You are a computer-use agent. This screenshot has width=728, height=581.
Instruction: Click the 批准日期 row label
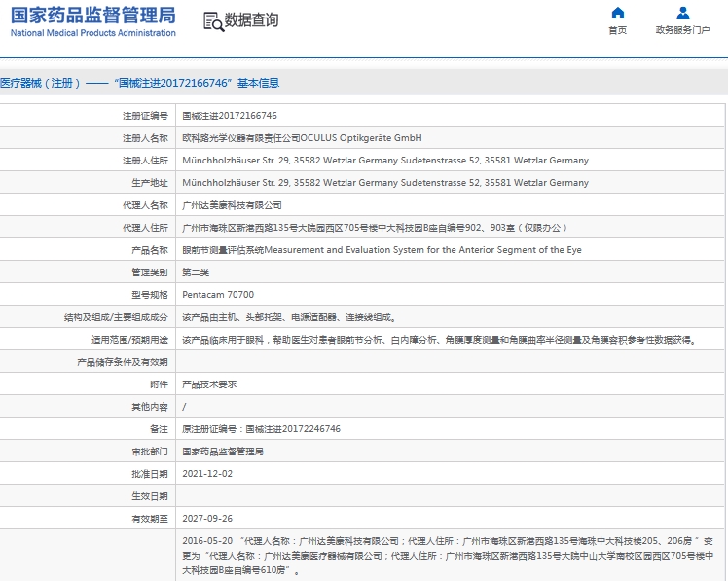(x=150, y=474)
